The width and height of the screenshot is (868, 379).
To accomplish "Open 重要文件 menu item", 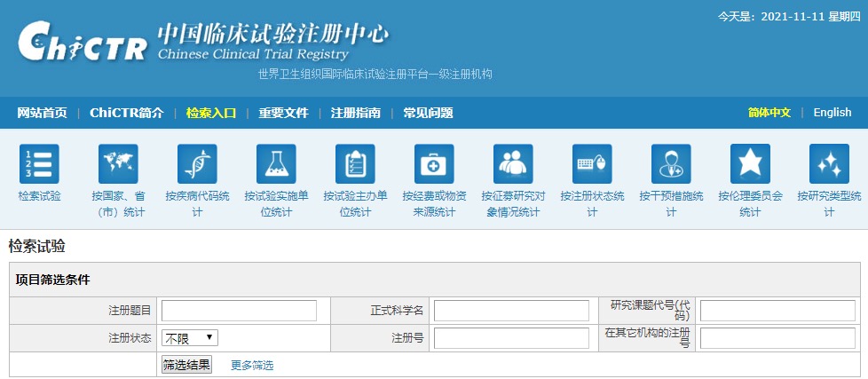I will click(283, 113).
